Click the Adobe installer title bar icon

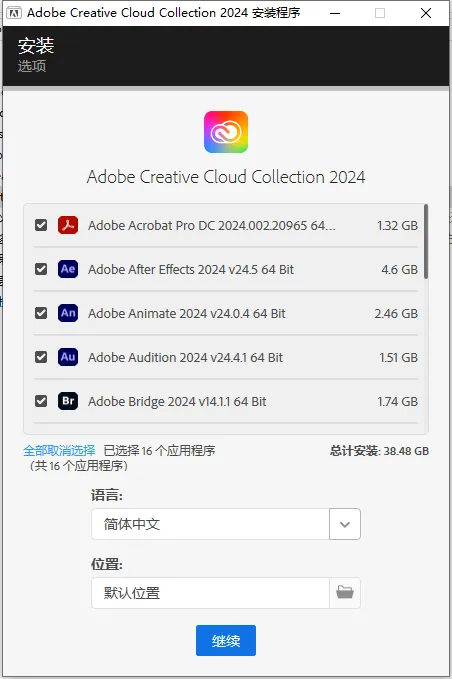(x=14, y=13)
